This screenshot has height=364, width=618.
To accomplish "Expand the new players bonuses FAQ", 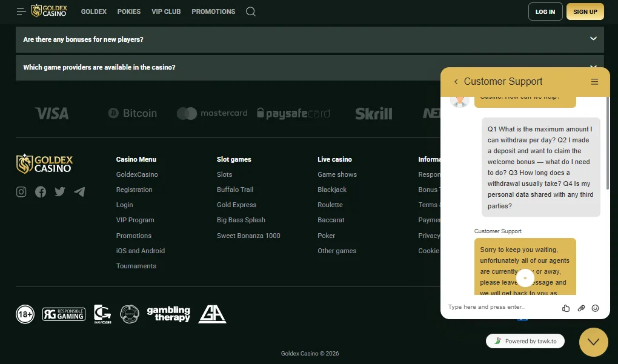I will click(x=310, y=39).
